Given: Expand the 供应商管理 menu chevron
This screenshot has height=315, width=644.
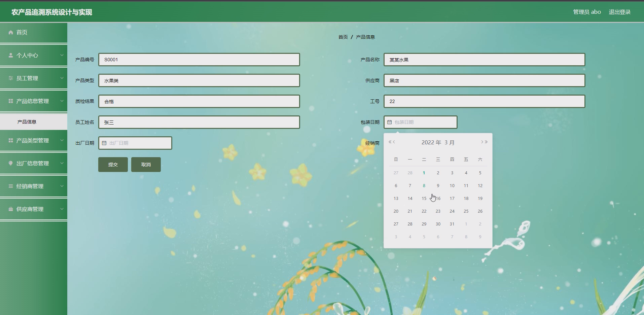Looking at the screenshot, I should click(62, 209).
